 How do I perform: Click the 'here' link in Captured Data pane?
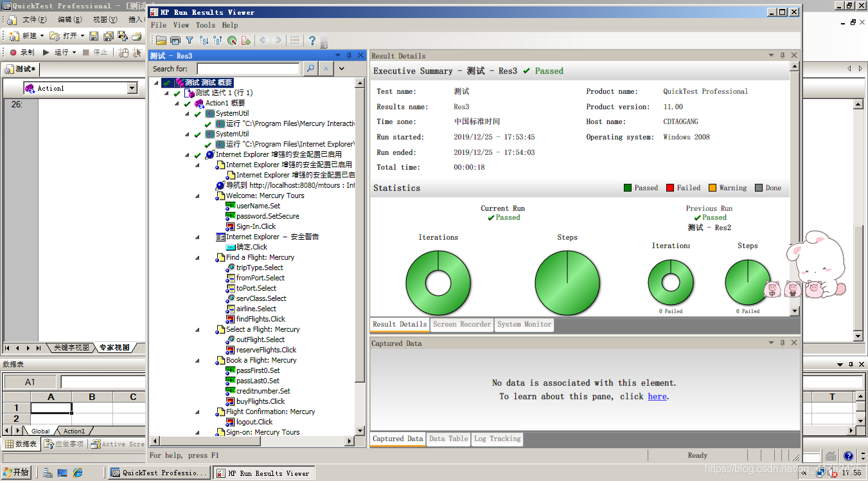[657, 396]
